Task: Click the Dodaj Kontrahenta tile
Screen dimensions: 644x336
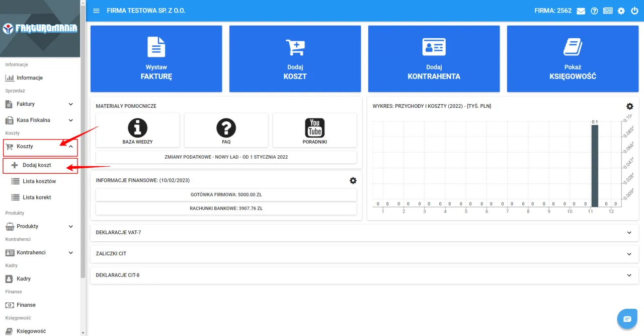Action: (434, 59)
